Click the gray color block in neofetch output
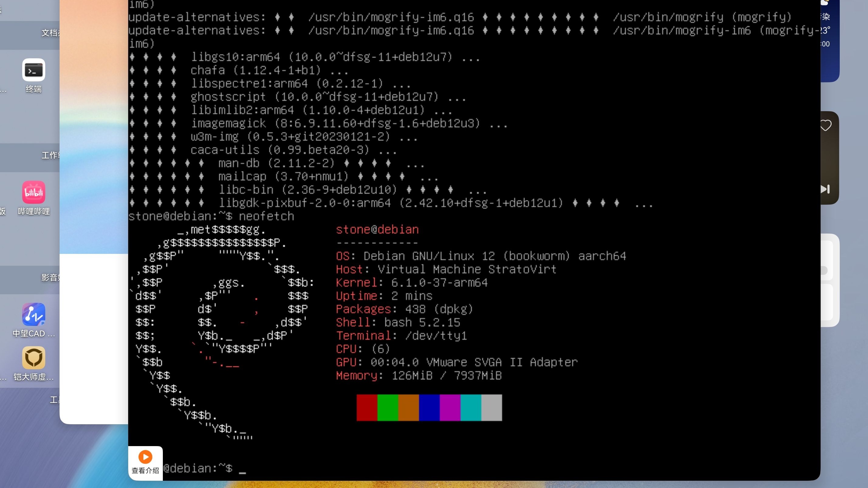The height and width of the screenshot is (488, 868). [x=492, y=408]
